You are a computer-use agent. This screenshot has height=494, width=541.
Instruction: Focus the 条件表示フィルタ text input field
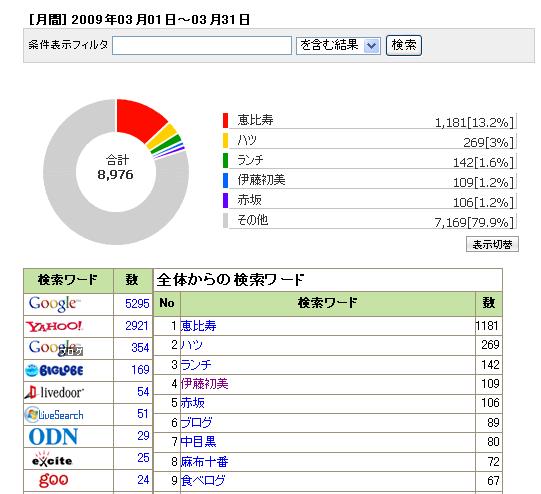(202, 46)
